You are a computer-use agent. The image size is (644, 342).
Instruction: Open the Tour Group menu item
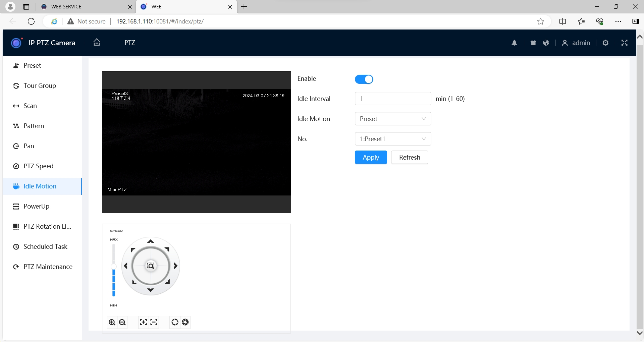pos(40,85)
